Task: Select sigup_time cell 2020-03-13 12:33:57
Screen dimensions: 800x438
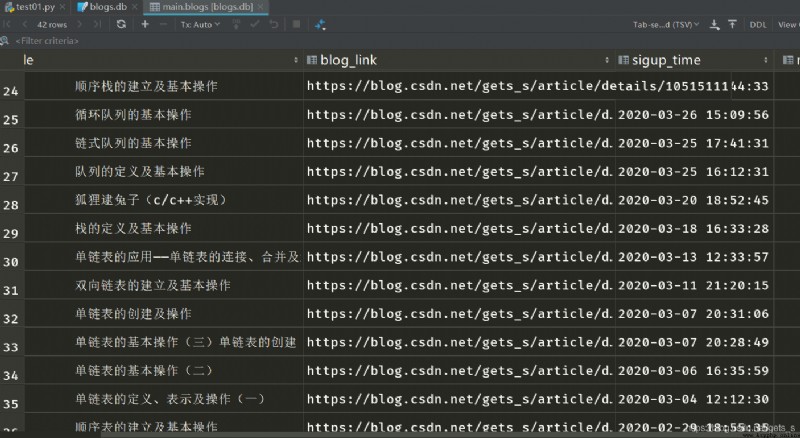Action: click(693, 257)
